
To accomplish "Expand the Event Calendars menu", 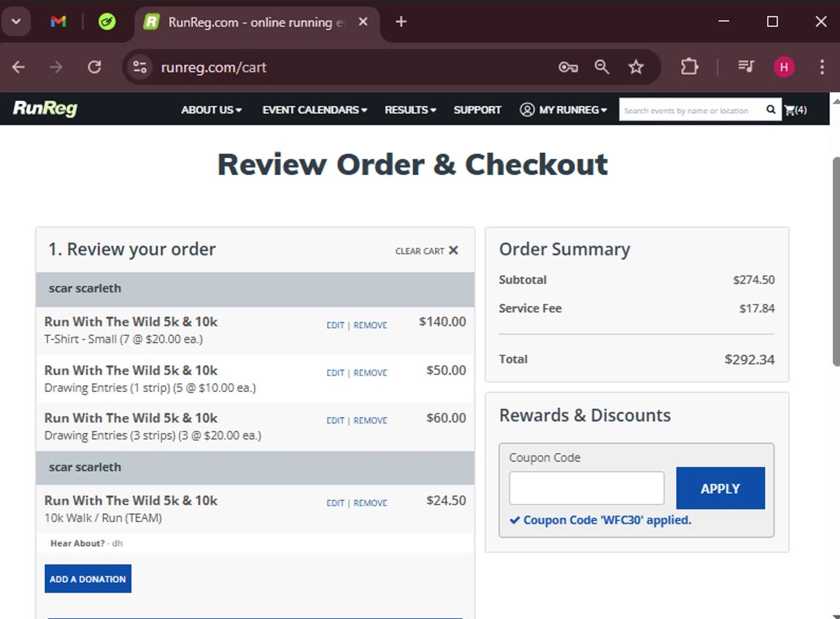I will [x=315, y=110].
